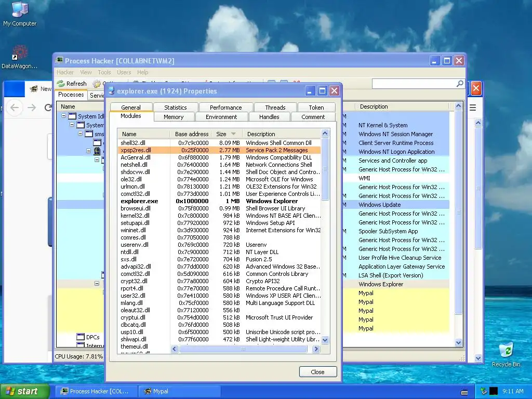Click the System Idle Process window icon
This screenshot has width=532, height=399.
(72, 116)
